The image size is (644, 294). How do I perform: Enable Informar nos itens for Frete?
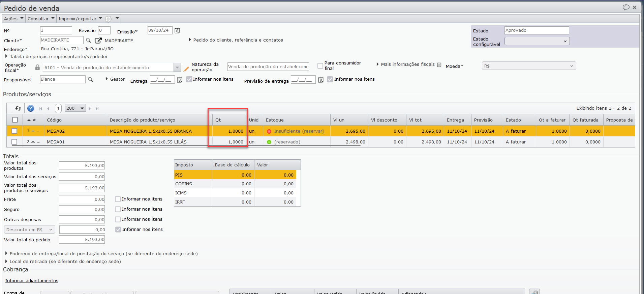pos(118,199)
